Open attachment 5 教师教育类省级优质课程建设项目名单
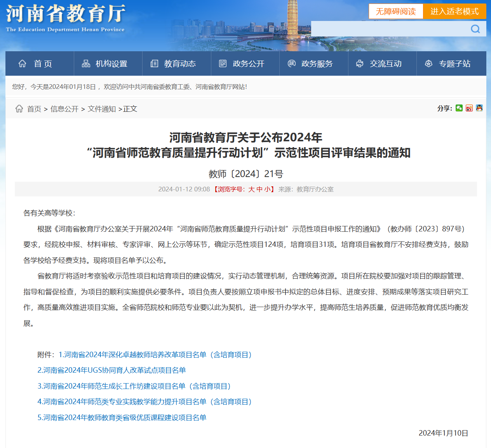491x448 pixels. 122,418
